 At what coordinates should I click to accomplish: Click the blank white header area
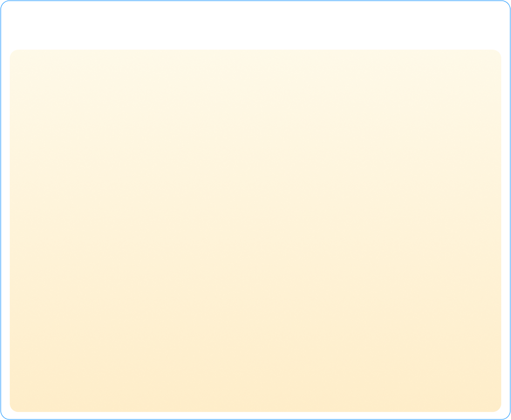pos(255,25)
